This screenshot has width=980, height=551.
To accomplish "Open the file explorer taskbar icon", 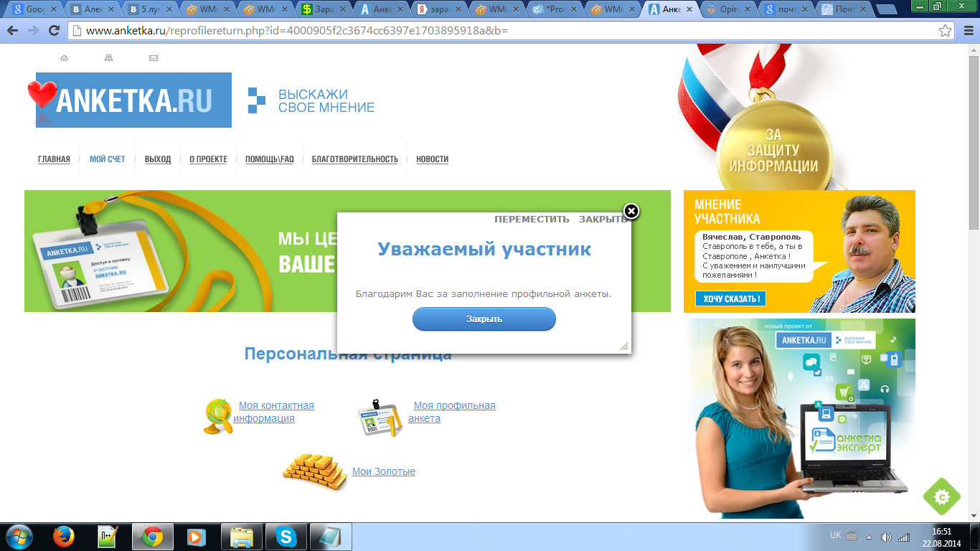I will (242, 537).
